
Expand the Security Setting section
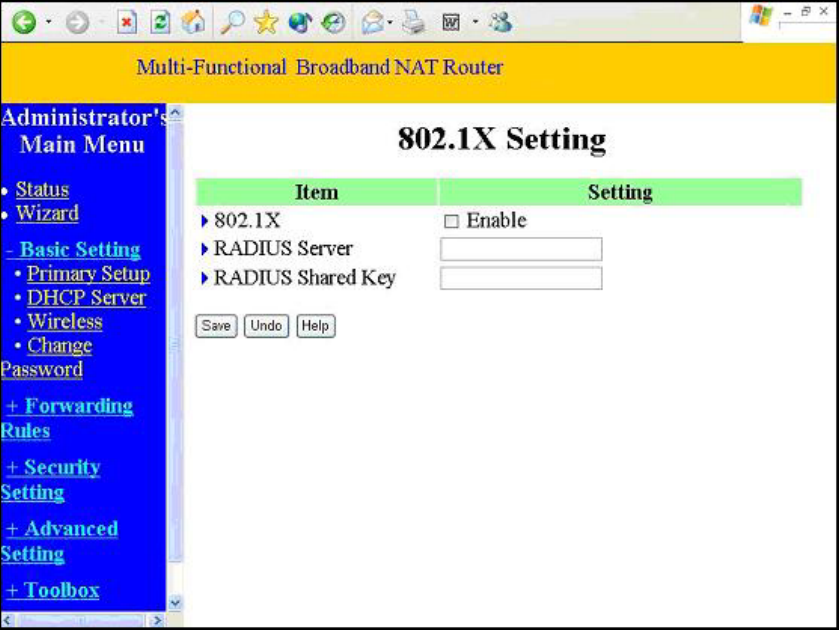[x=51, y=480]
